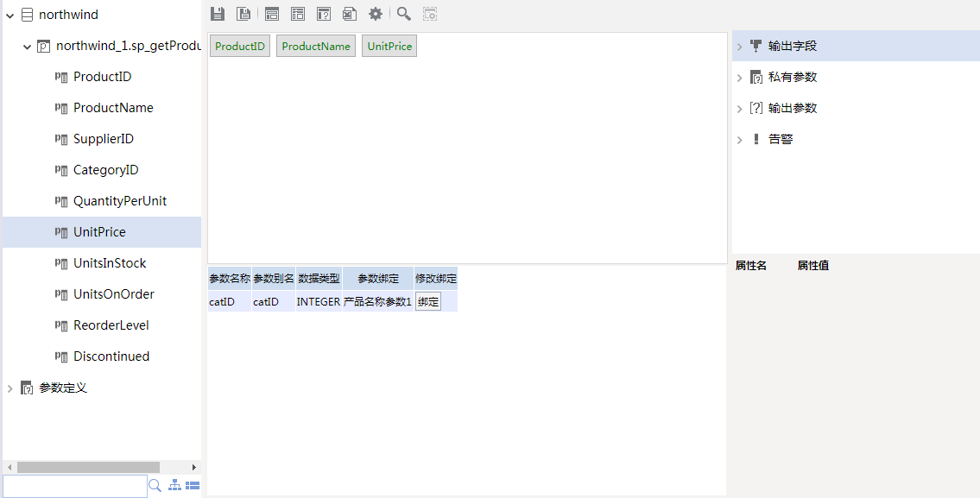This screenshot has height=498, width=980.
Task: Select UnitsOnOrder in the field tree
Action: (114, 294)
